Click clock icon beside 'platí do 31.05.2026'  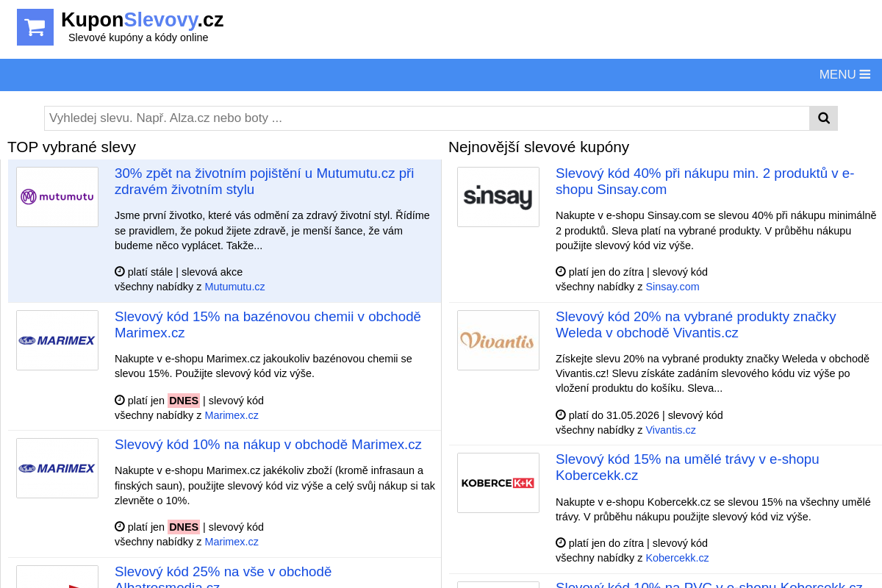561,415
